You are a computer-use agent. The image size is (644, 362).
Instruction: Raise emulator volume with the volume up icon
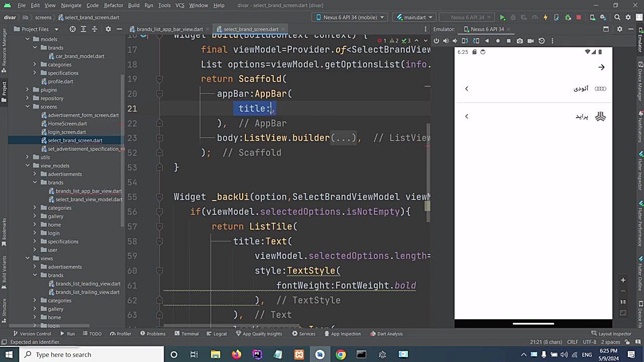click(446, 41)
